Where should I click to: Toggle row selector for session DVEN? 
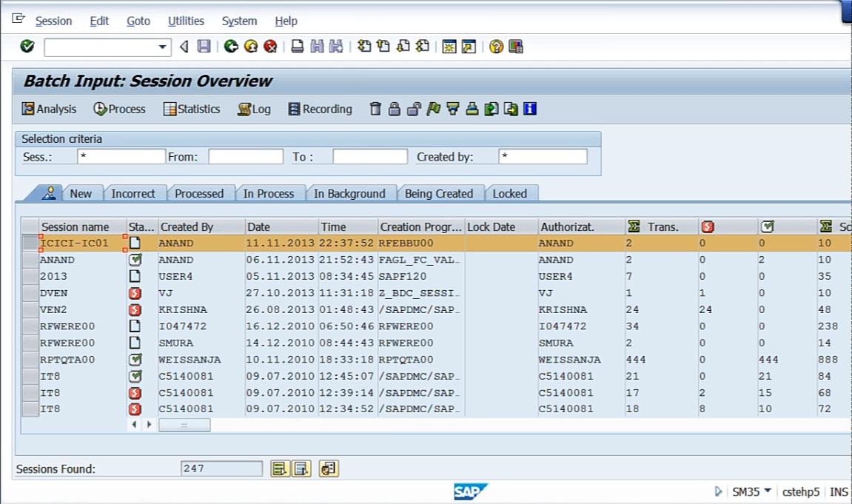[30, 293]
